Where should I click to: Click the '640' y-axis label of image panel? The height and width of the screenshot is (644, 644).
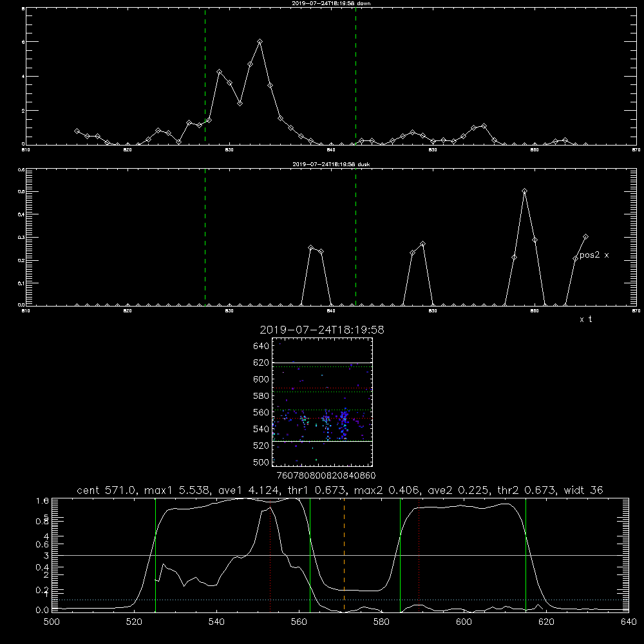tap(261, 346)
